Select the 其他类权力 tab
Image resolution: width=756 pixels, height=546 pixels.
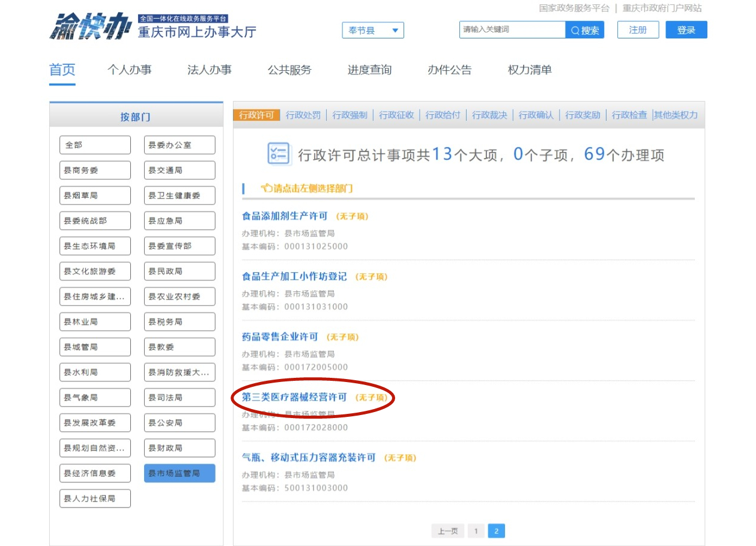point(676,115)
